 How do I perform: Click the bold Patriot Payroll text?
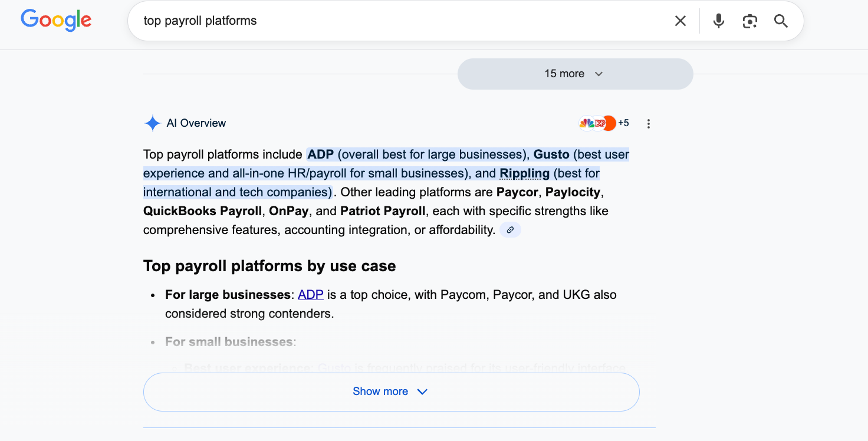point(383,211)
